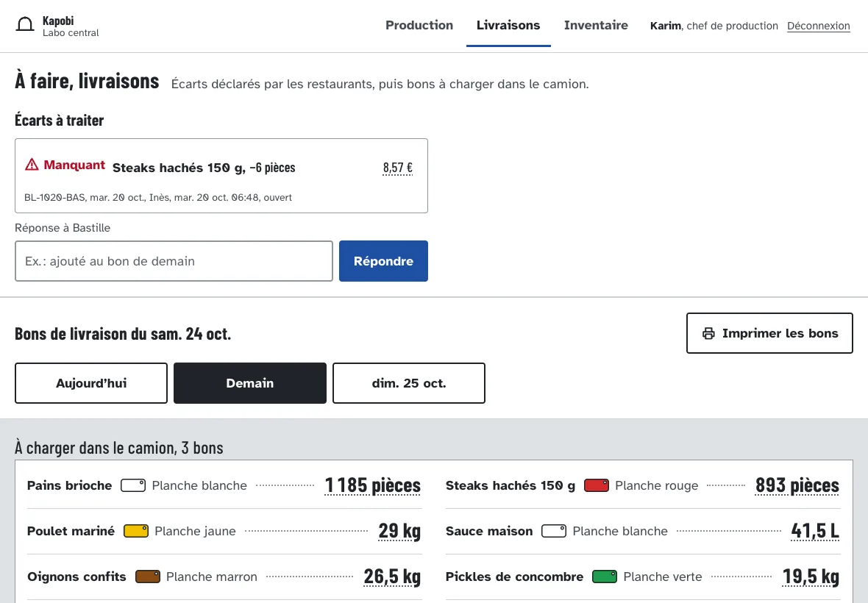The height and width of the screenshot is (603, 868).
Task: Click the 26,5 kg quantity for Oignons confits
Action: [392, 577]
